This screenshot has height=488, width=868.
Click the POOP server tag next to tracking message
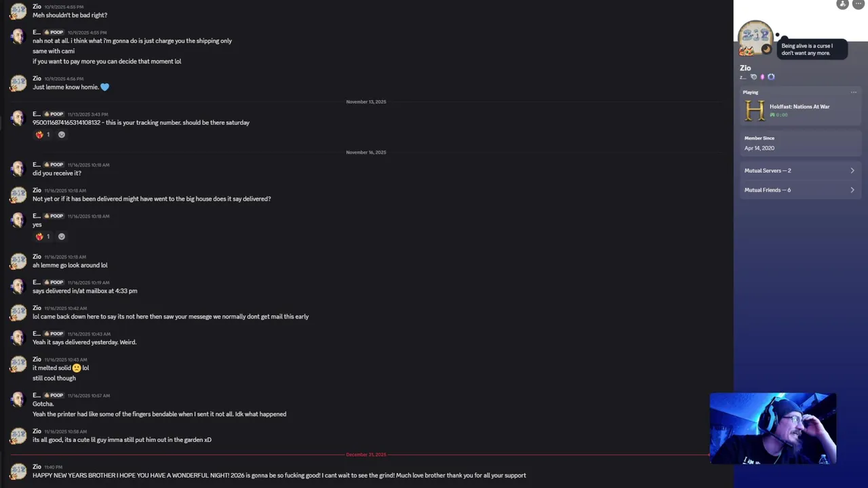click(x=54, y=114)
